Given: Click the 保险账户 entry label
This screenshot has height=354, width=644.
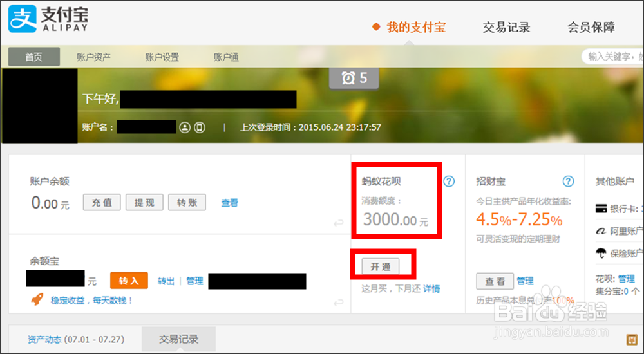Looking at the screenshot, I should point(627,254).
